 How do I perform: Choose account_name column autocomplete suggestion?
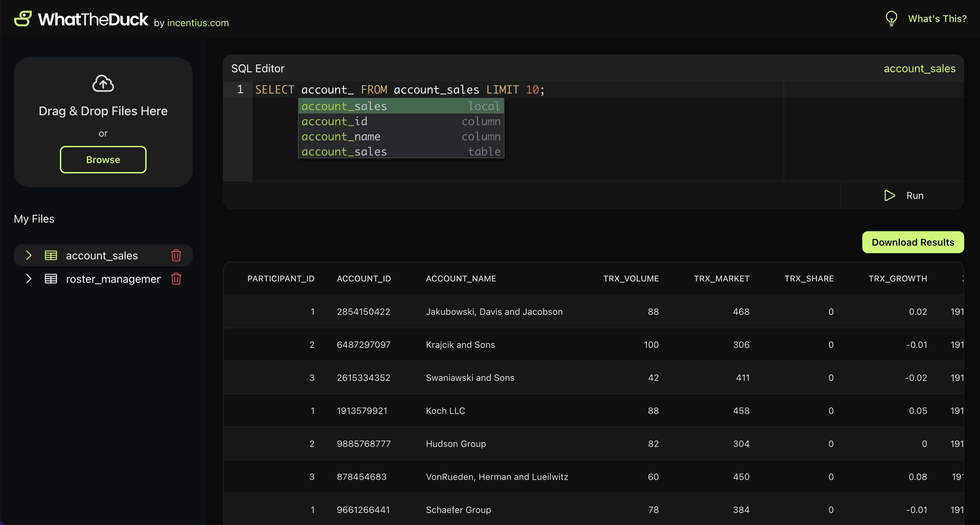(401, 137)
